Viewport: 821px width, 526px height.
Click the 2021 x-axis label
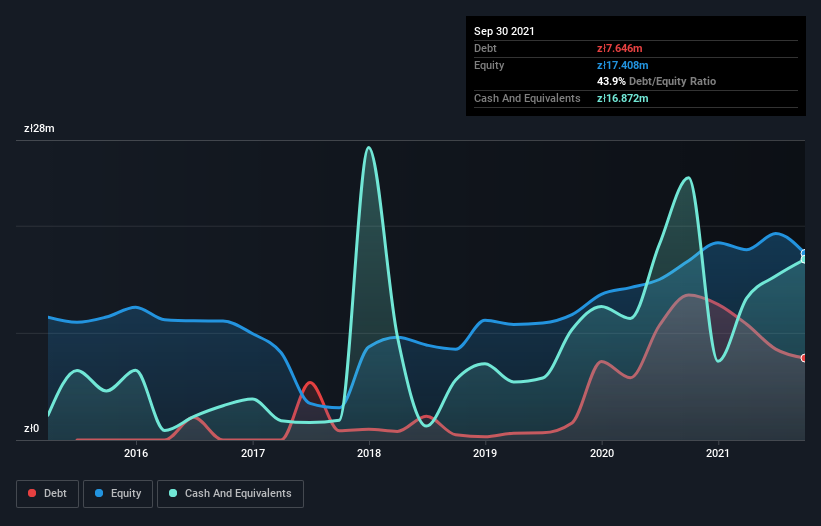point(717,453)
